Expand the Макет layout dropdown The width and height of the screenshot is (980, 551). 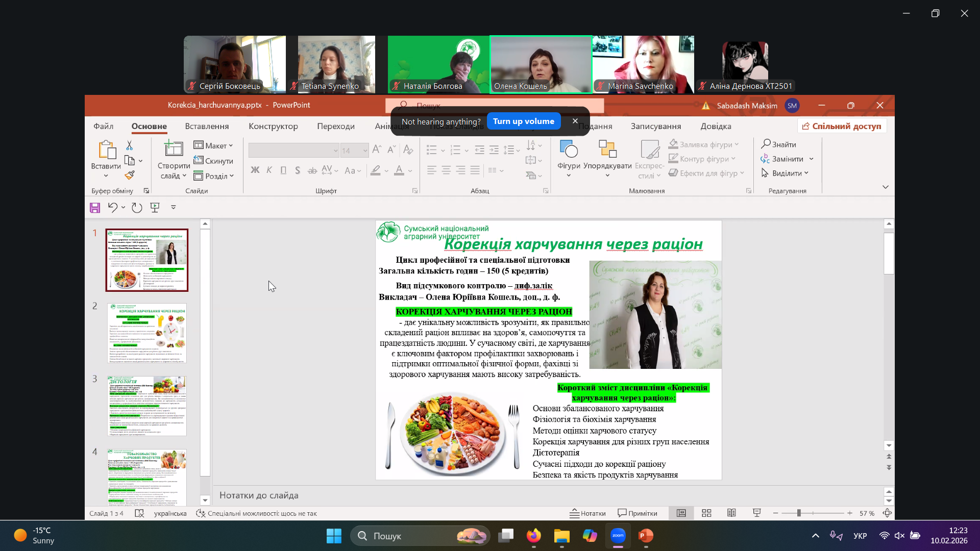point(213,146)
